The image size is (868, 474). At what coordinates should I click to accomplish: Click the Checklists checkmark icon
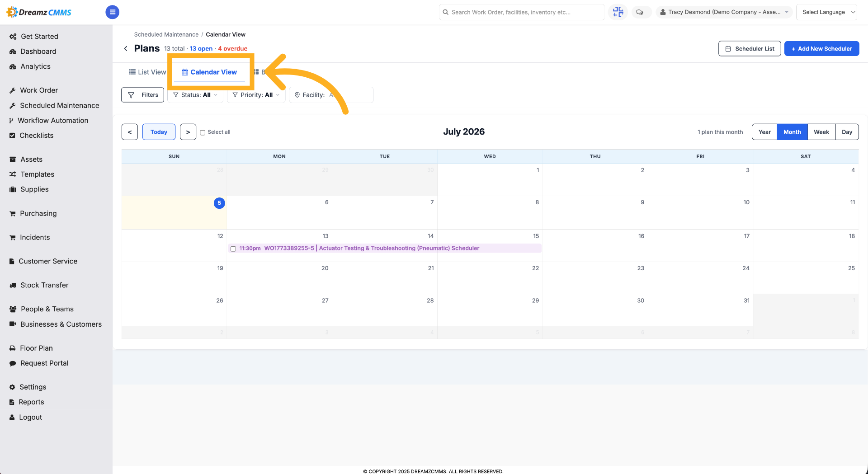[12, 136]
